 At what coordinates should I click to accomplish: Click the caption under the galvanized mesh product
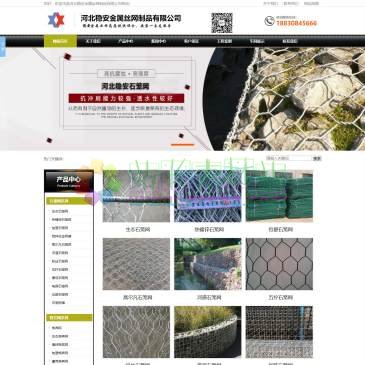[x=209, y=230]
